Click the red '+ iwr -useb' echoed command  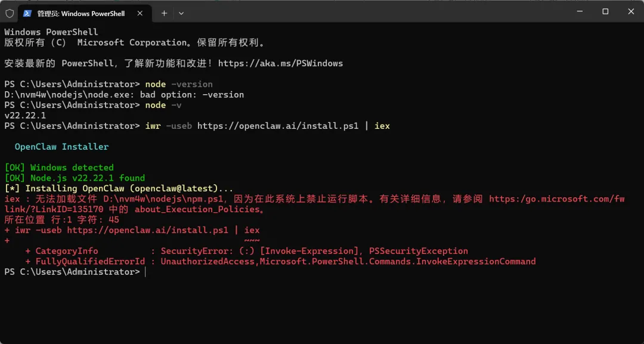coord(132,230)
